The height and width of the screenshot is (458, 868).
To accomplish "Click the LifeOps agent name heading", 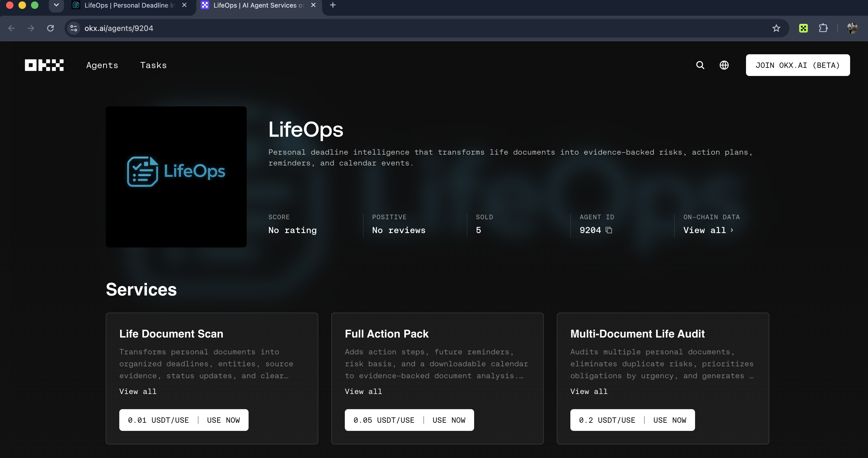I will point(306,129).
